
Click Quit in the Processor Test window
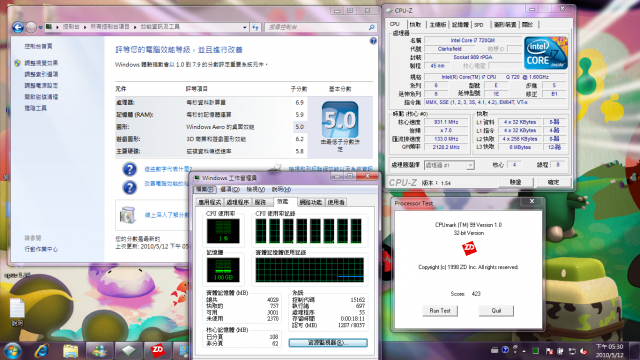496,311
